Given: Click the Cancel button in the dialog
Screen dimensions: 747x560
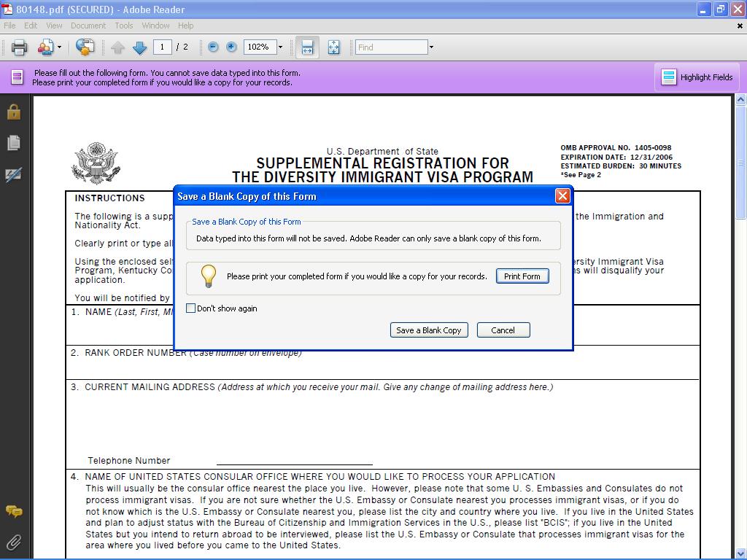Looking at the screenshot, I should [x=503, y=330].
